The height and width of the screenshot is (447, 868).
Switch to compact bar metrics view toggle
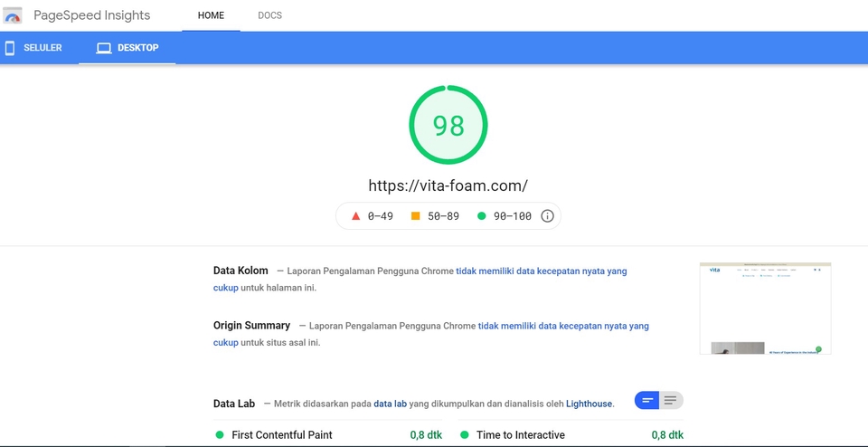click(x=647, y=401)
